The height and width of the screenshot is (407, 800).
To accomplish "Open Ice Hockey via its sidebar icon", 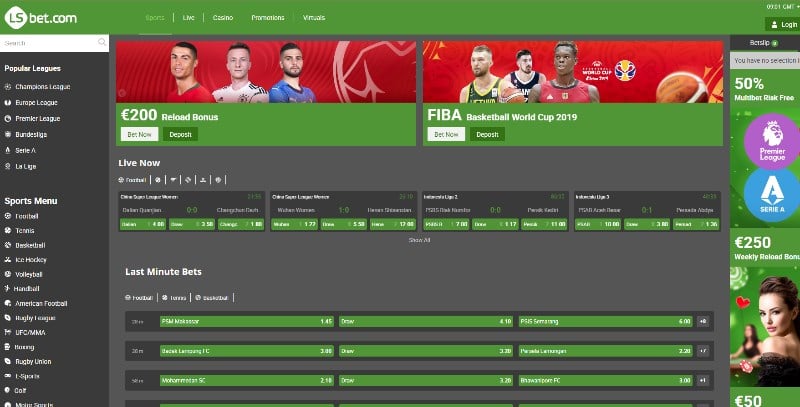I will click(8, 260).
